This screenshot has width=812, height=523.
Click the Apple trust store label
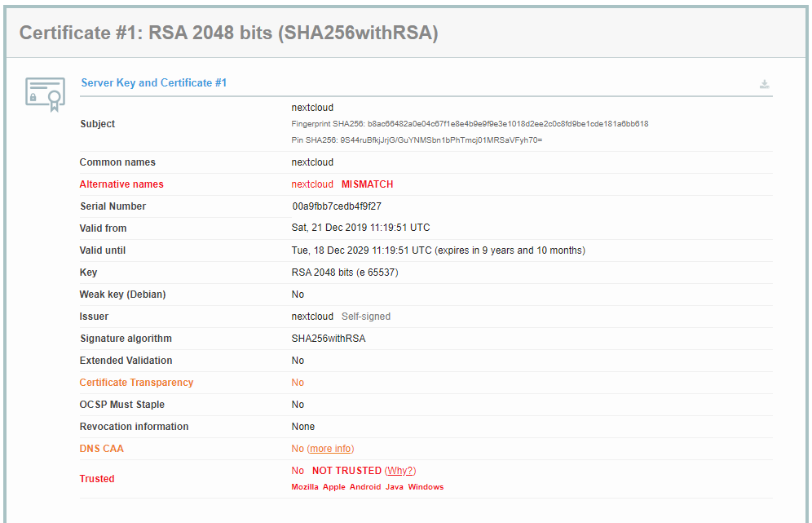[x=334, y=487]
